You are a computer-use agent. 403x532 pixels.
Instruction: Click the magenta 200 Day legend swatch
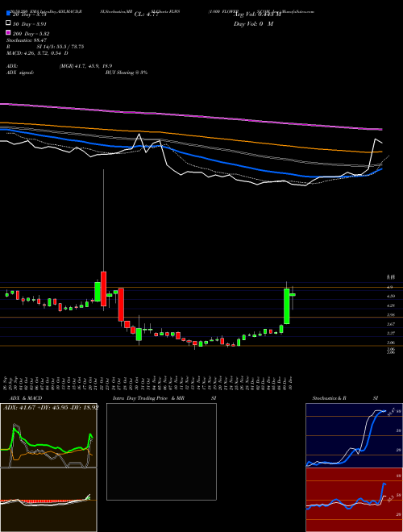point(9,32)
